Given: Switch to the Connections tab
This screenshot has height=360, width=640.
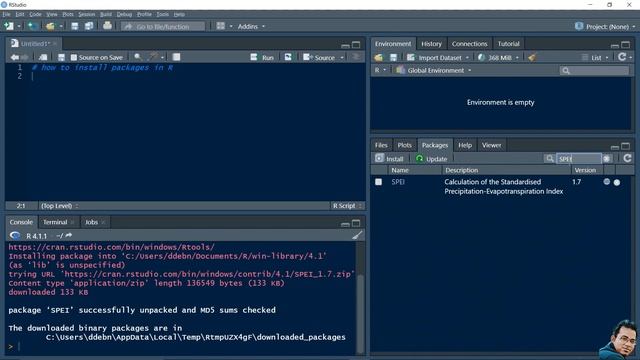Looking at the screenshot, I should point(469,44).
